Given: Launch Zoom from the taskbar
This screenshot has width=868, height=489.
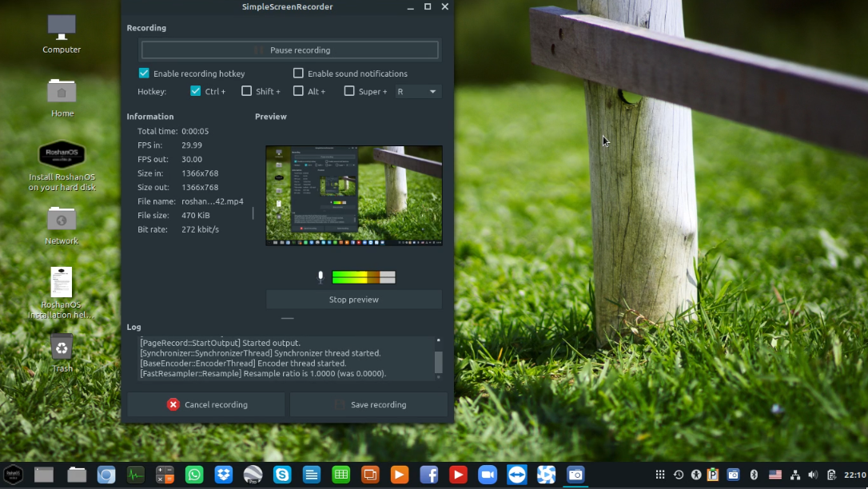Looking at the screenshot, I should point(488,475).
